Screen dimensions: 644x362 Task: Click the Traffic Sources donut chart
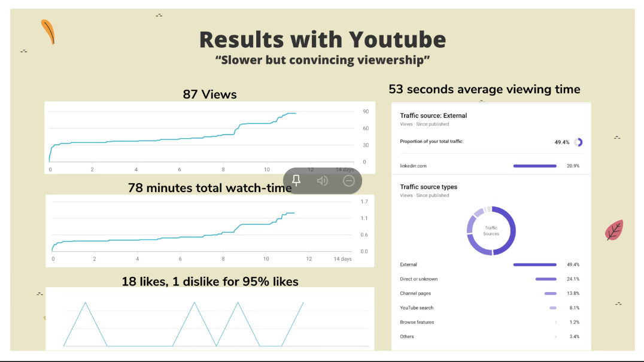pyautogui.click(x=491, y=230)
